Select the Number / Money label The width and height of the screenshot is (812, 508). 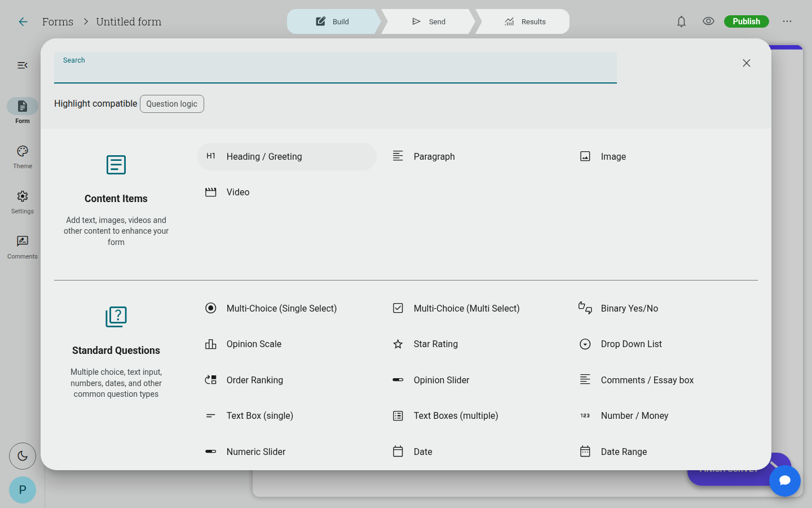(634, 416)
